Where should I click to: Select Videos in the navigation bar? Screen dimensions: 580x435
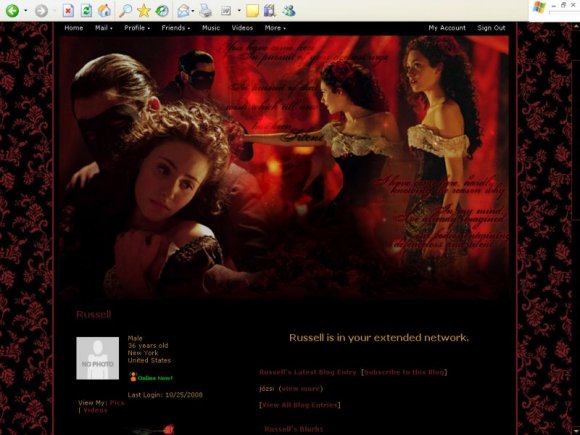[x=242, y=28]
